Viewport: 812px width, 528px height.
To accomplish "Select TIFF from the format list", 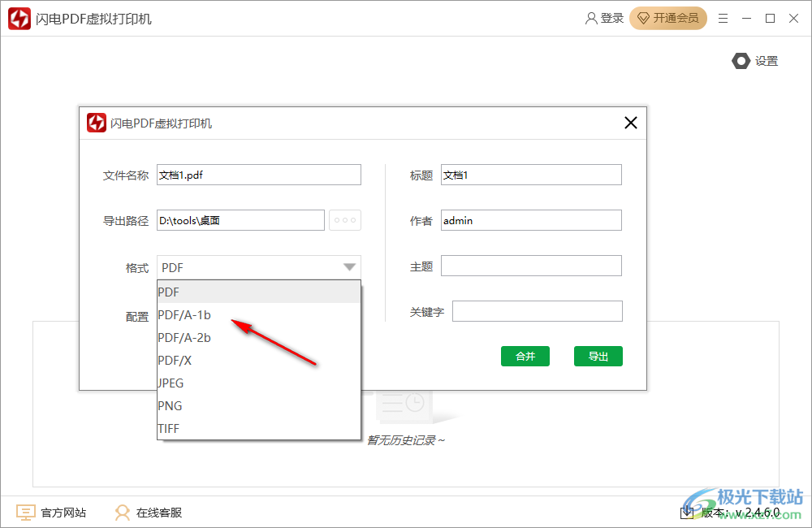I will [259, 429].
